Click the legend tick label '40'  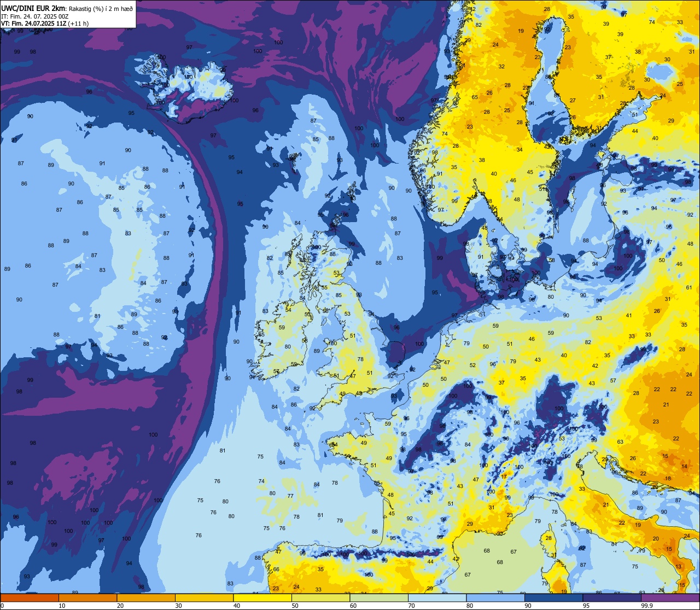tap(237, 606)
